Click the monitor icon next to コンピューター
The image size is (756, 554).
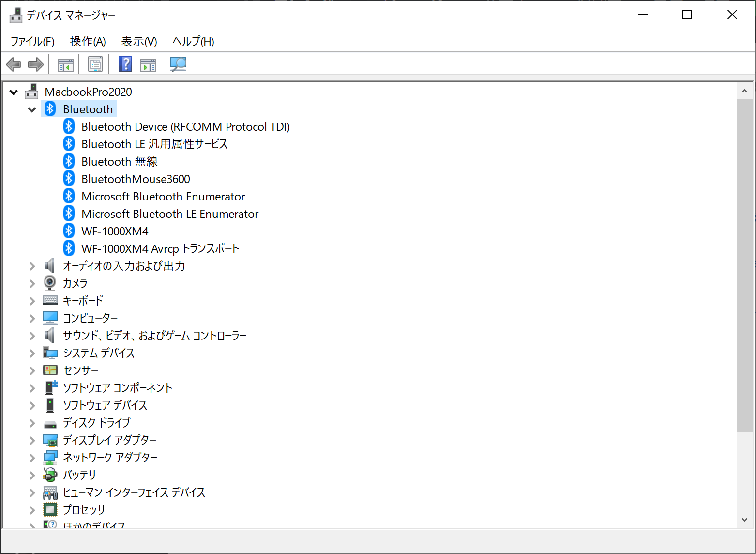tap(50, 318)
